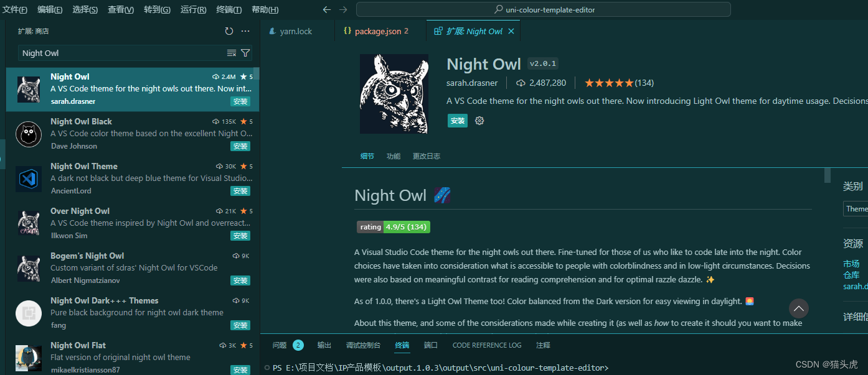Open the 编辑 menu
This screenshot has width=868, height=375.
pyautogui.click(x=50, y=9)
